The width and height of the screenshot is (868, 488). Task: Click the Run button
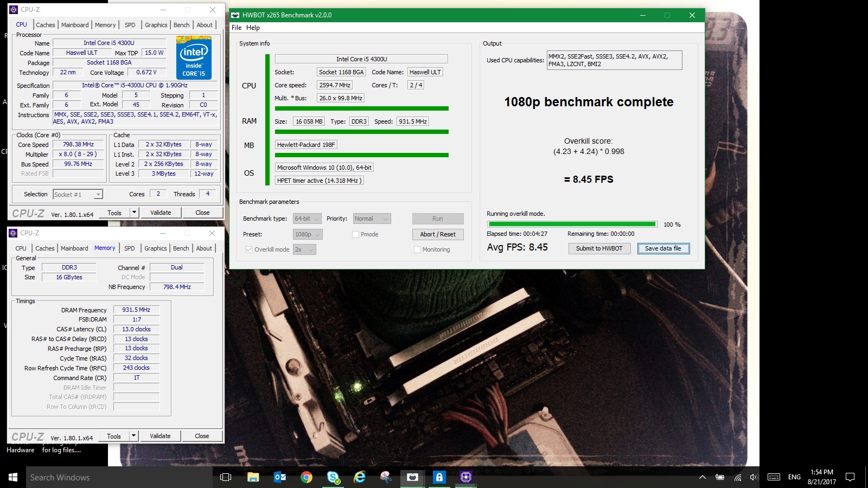[x=438, y=219]
